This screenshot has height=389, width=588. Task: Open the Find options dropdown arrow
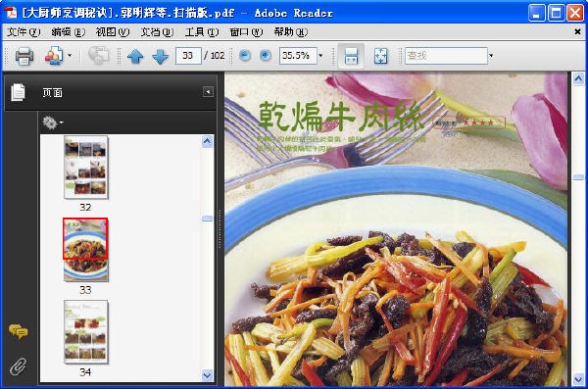[x=491, y=56]
